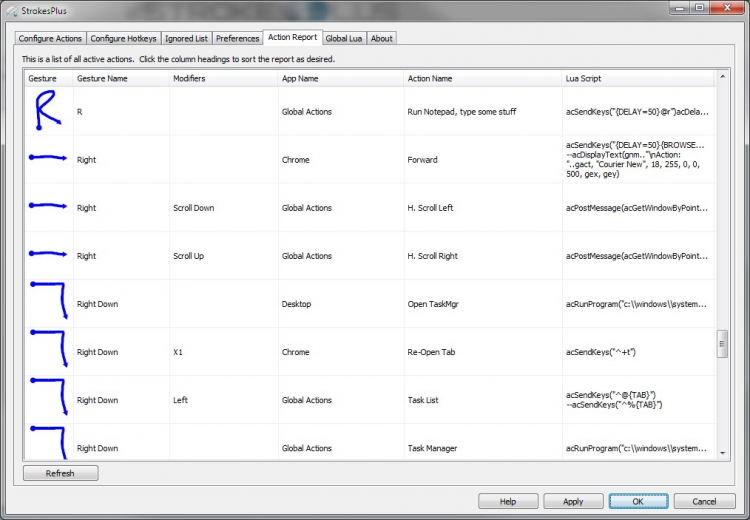Sort report by App Name column
The image size is (750, 520).
[341, 78]
